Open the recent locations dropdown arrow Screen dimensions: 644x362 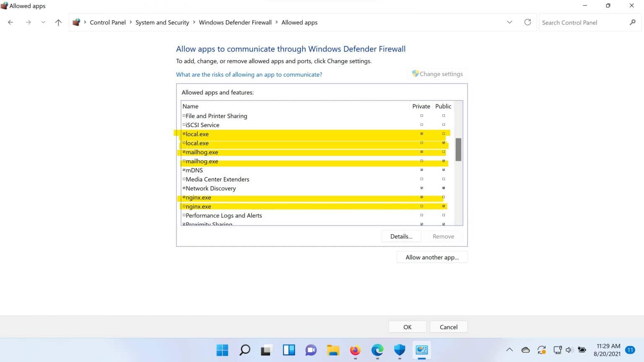click(43, 23)
